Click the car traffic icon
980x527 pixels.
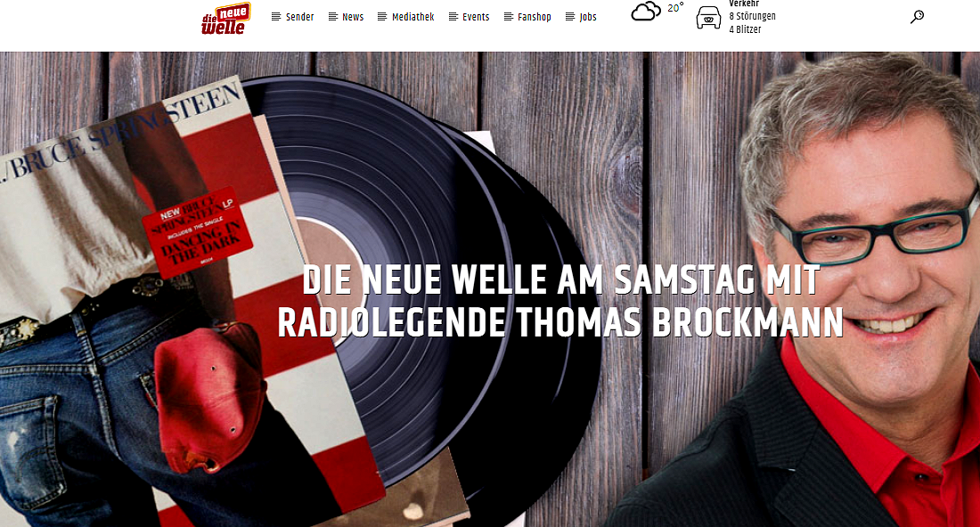tap(709, 18)
